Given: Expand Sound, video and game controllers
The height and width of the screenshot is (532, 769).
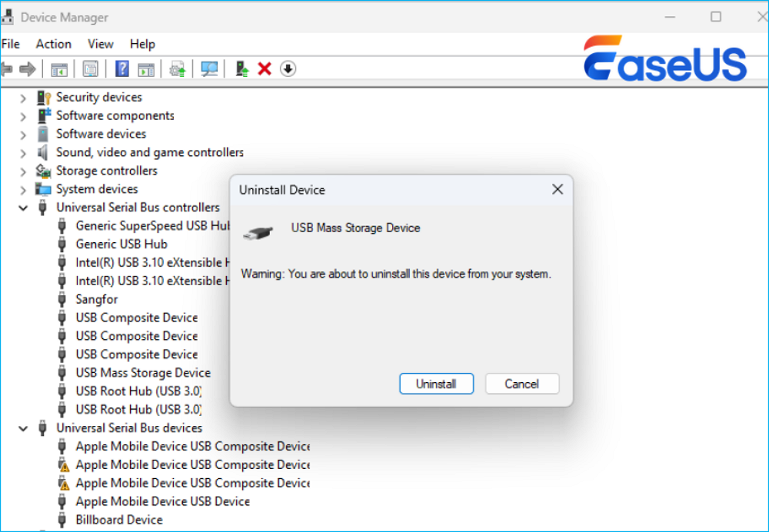Looking at the screenshot, I should click(x=23, y=153).
